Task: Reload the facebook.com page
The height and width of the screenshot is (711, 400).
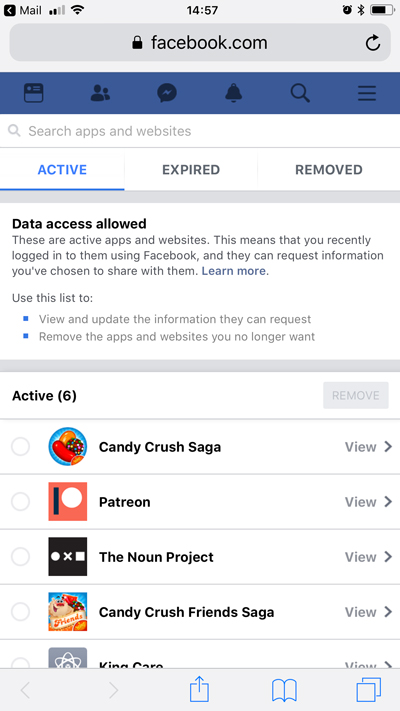Action: [372, 43]
